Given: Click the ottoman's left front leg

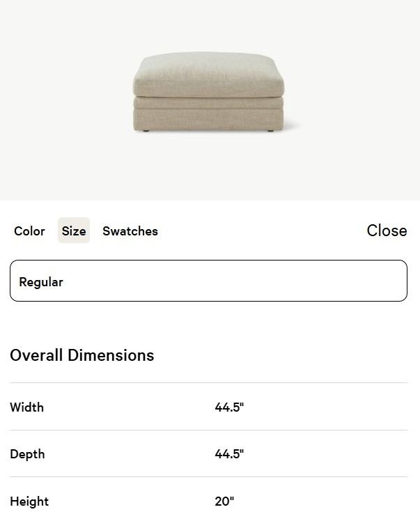Looking at the screenshot, I should click(x=144, y=131).
